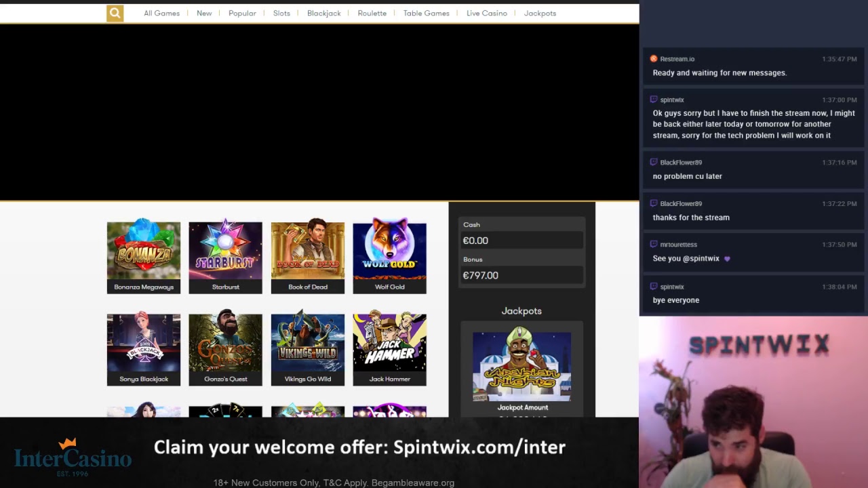Open the Table Games category
Viewport: 868px width, 488px height.
pyautogui.click(x=426, y=13)
